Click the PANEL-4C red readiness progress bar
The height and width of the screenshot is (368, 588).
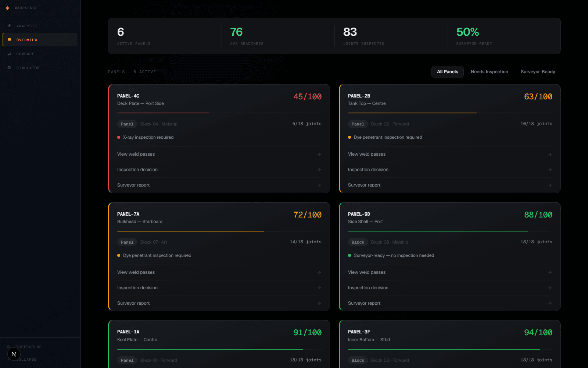click(163, 113)
